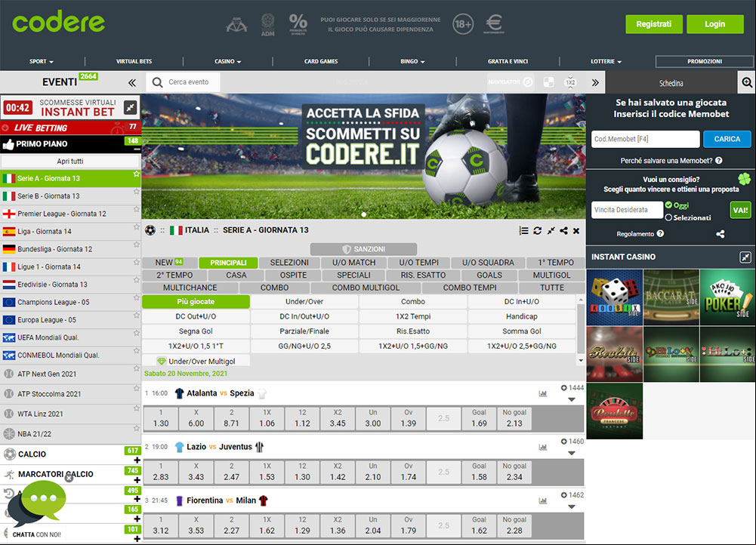Click the 1X2 view icon
Viewport: 756px width, 545px height.
pos(570,82)
